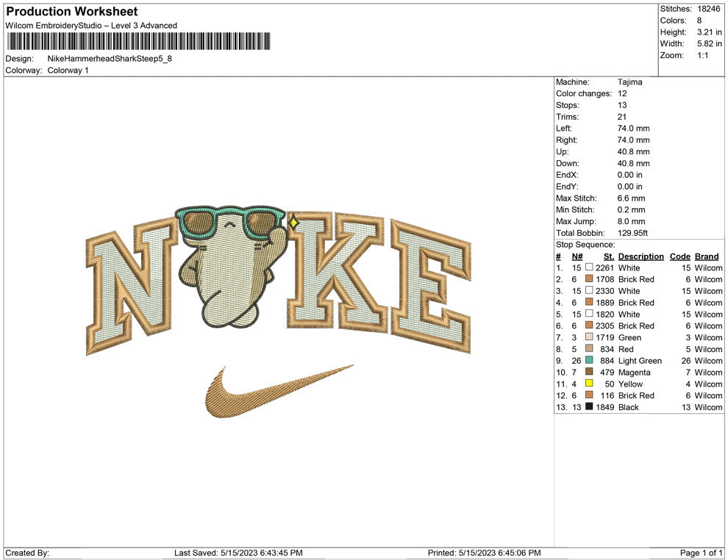Click the N# column header

point(577,256)
